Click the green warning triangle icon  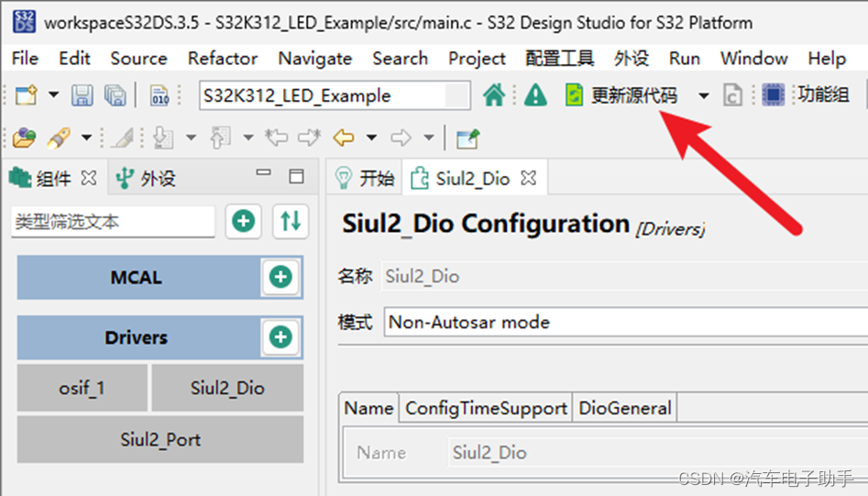(535, 95)
